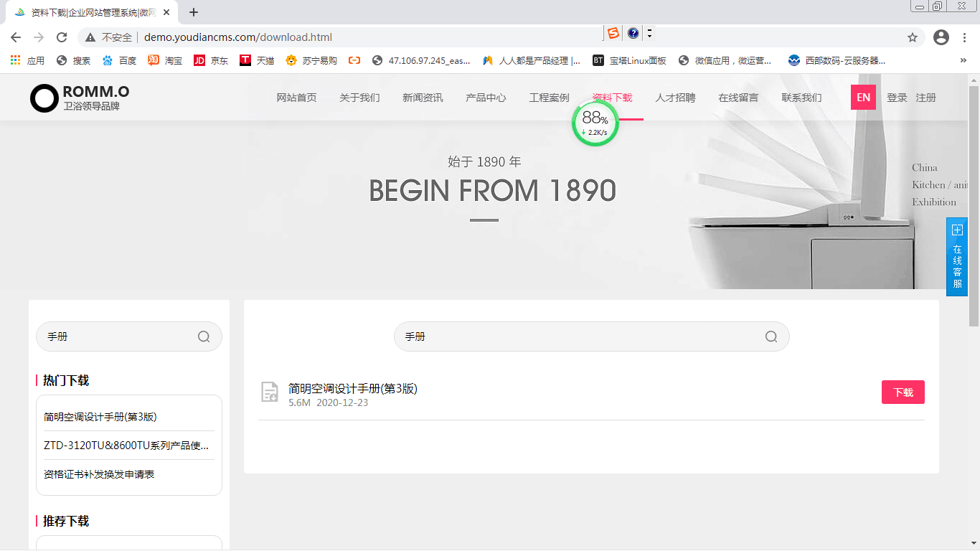
Task: Open the 产品中心 navigation item
Action: (x=486, y=98)
